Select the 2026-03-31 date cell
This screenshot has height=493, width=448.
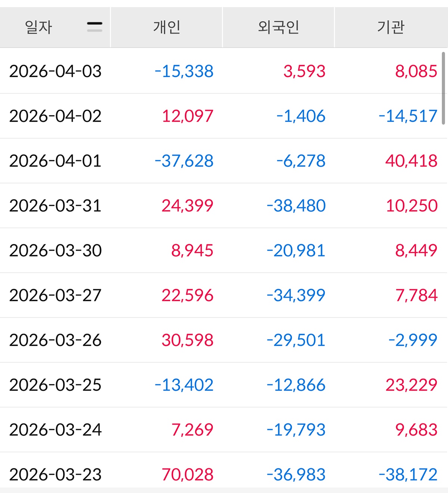coord(55,206)
